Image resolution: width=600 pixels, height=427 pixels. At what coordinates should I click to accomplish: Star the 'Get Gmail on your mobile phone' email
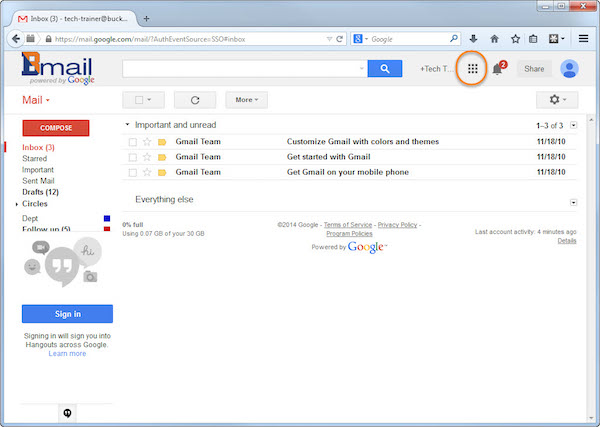point(147,172)
